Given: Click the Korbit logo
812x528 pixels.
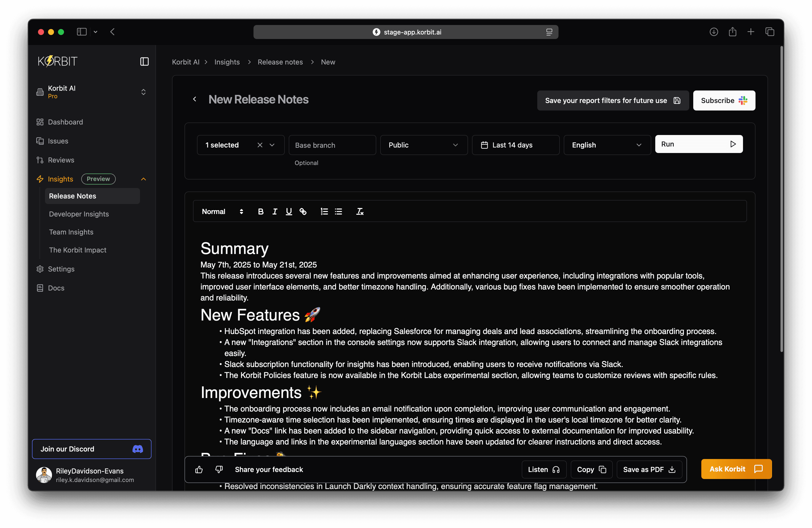Looking at the screenshot, I should 58,61.
